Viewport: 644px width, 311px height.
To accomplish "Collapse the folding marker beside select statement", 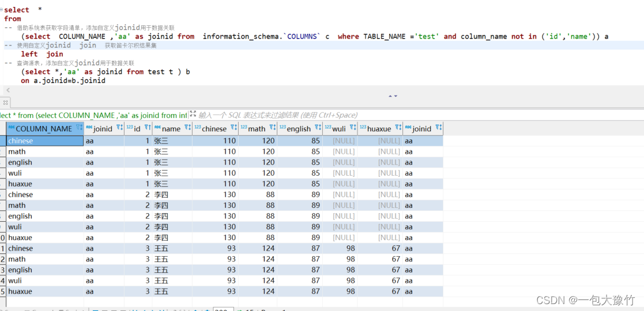I will (x=2, y=10).
